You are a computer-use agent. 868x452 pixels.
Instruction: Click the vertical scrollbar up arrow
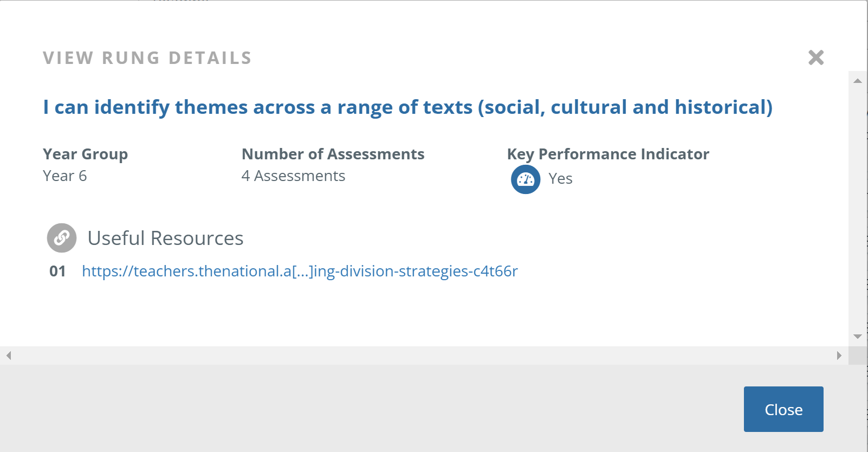click(858, 81)
